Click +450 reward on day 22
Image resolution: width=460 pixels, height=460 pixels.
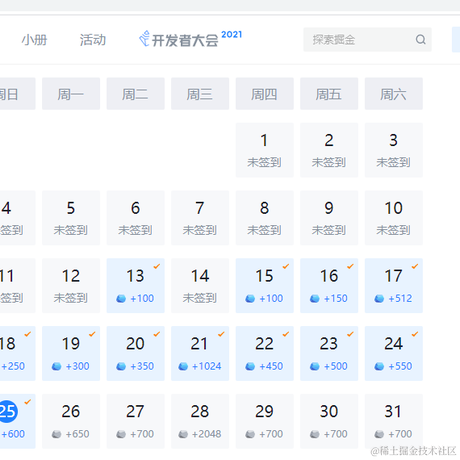(x=271, y=366)
